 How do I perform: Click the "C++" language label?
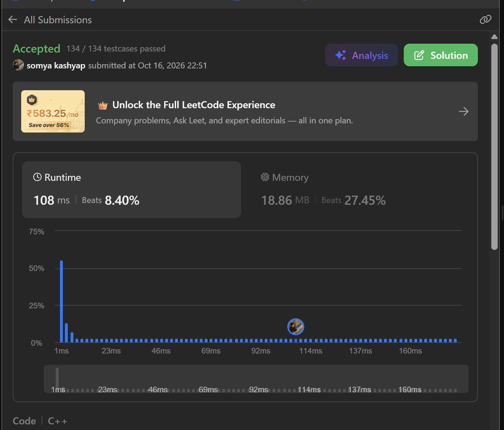click(58, 421)
